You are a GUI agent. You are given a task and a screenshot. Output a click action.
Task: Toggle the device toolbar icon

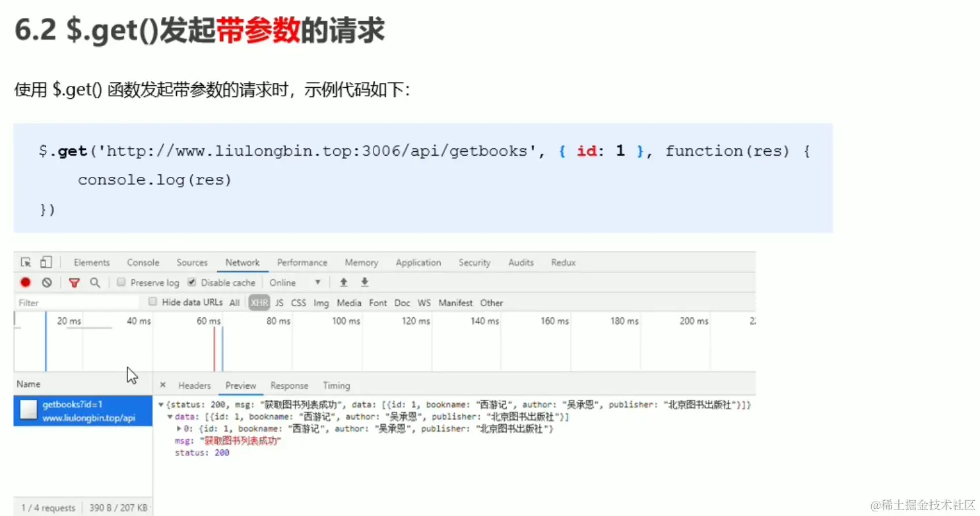click(46, 263)
